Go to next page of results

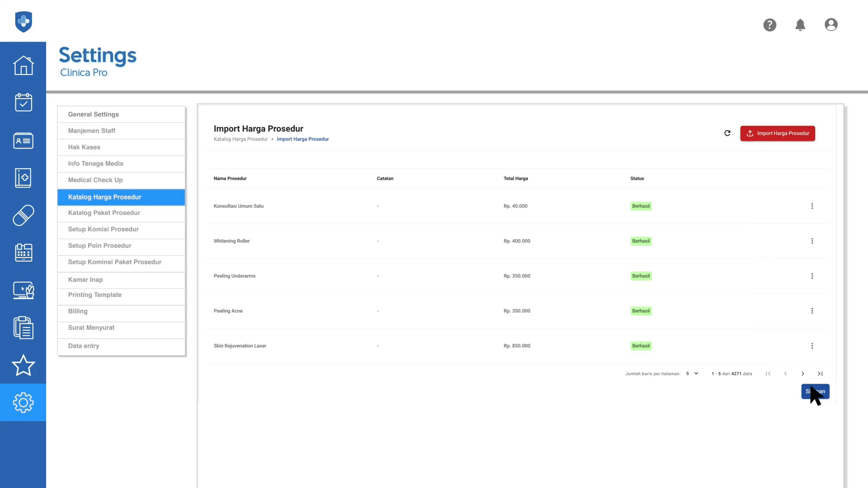click(802, 374)
